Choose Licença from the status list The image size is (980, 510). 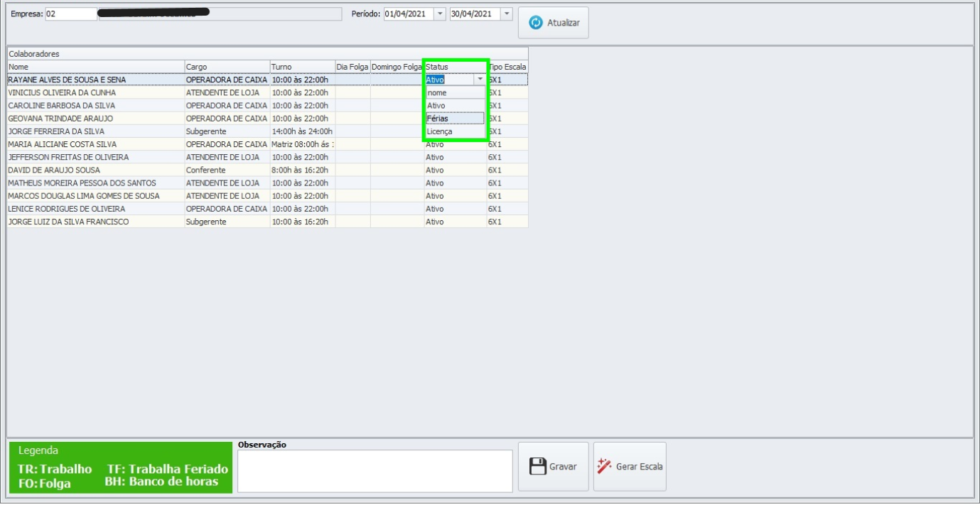455,131
